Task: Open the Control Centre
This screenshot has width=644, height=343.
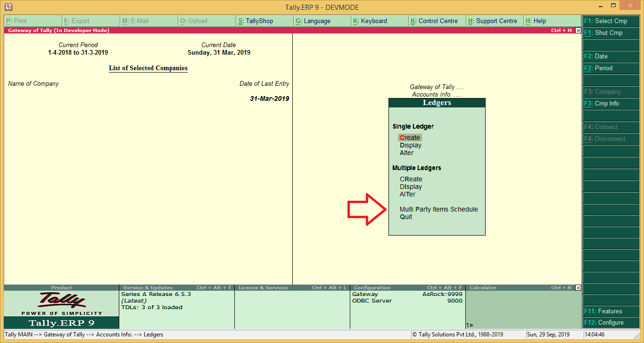Action: click(436, 21)
